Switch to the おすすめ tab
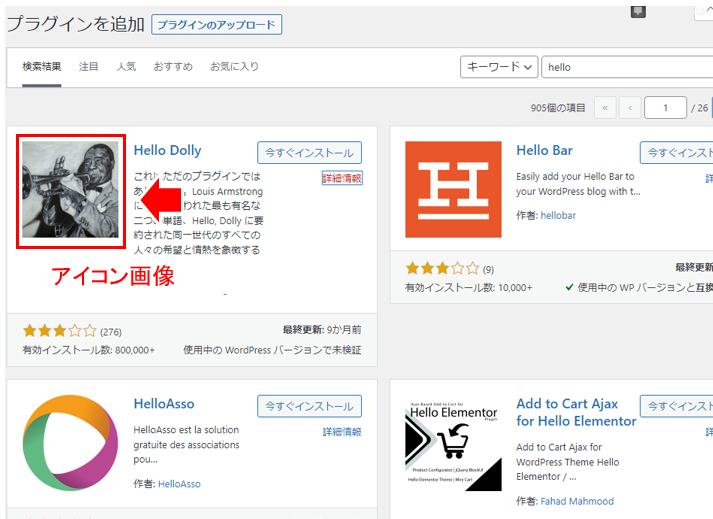 [173, 67]
